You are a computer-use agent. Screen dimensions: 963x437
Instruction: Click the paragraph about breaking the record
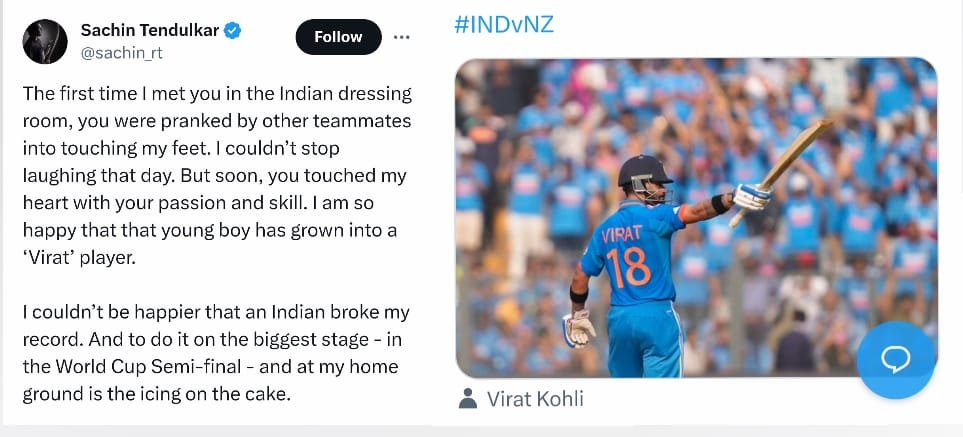(217, 353)
